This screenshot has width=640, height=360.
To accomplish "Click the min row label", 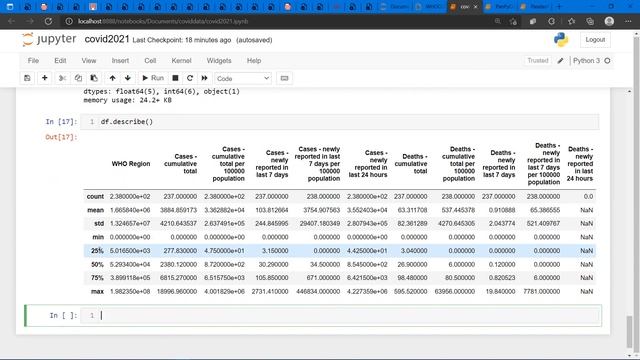I will point(98,237).
